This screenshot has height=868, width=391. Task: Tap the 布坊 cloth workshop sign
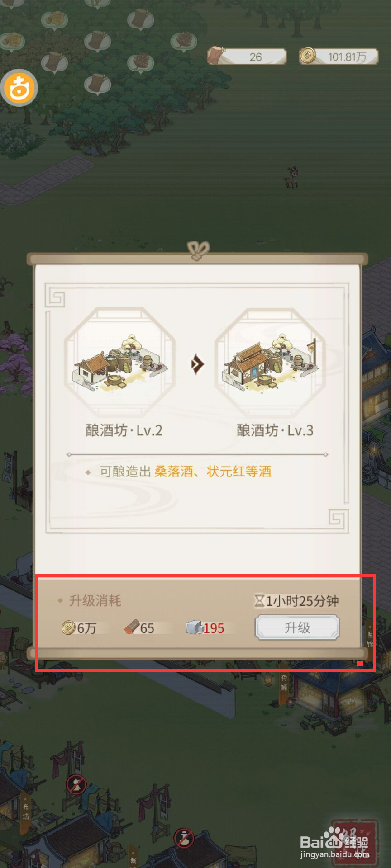[25, 811]
